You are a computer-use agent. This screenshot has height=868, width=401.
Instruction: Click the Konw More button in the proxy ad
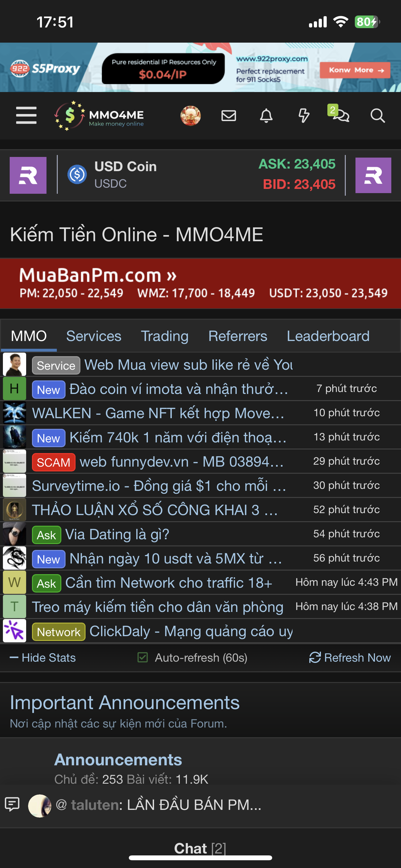pyautogui.click(x=355, y=70)
